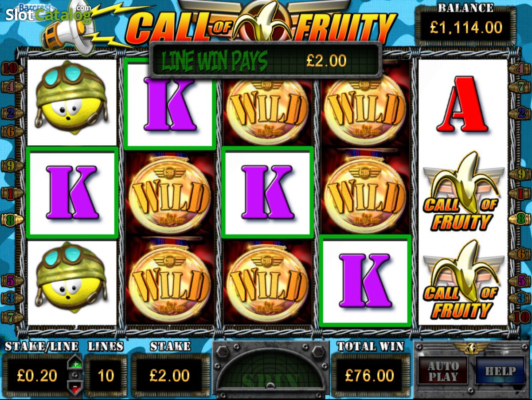Click the red A symbol on reel five
Viewport: 532px width, 400px height.
coord(463,104)
